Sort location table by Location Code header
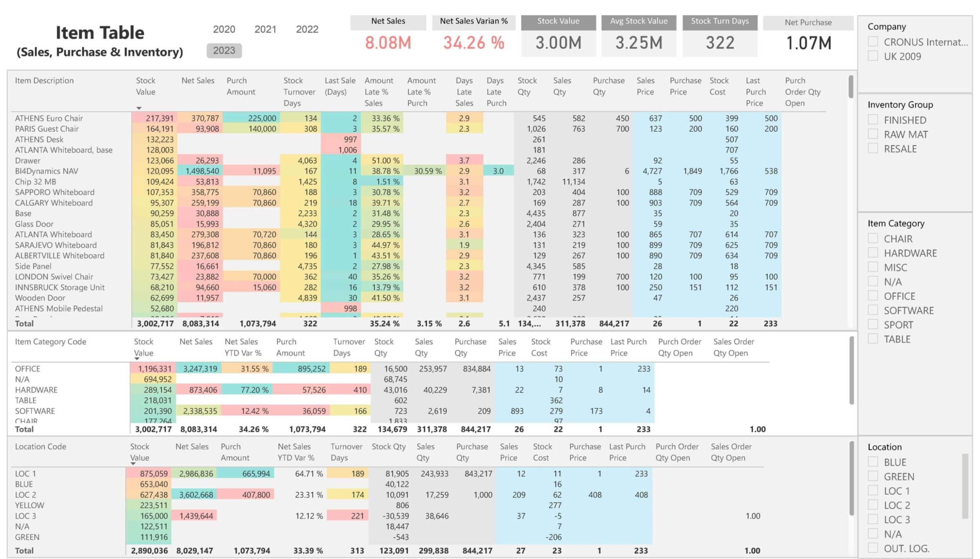 pos(40,446)
